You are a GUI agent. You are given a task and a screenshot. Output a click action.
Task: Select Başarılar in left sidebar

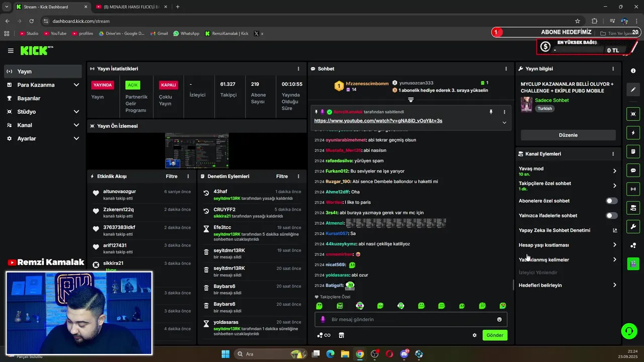coord(43,98)
